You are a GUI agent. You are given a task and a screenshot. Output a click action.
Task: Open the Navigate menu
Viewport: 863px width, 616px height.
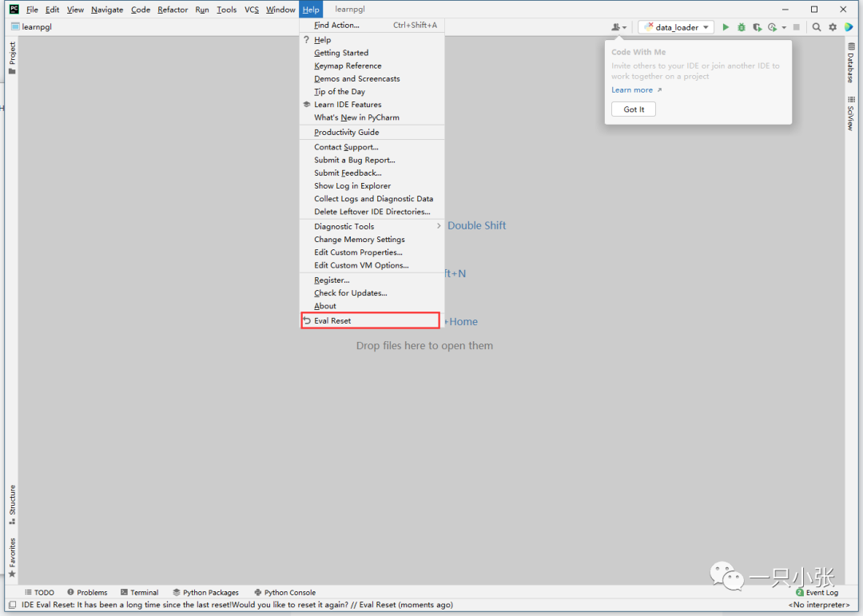tap(107, 10)
